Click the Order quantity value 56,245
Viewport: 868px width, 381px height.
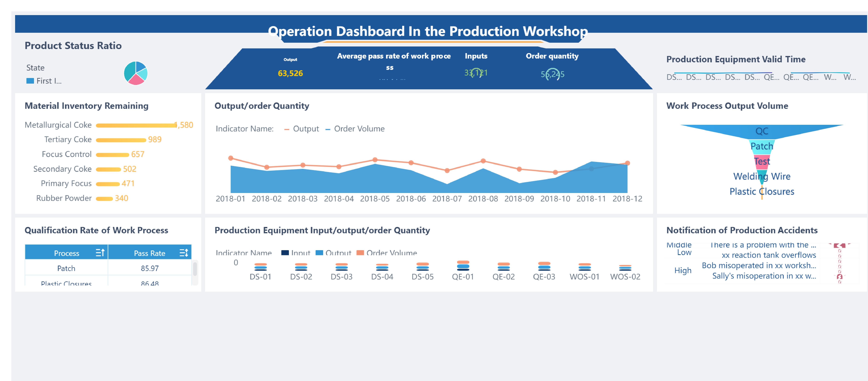coord(552,74)
